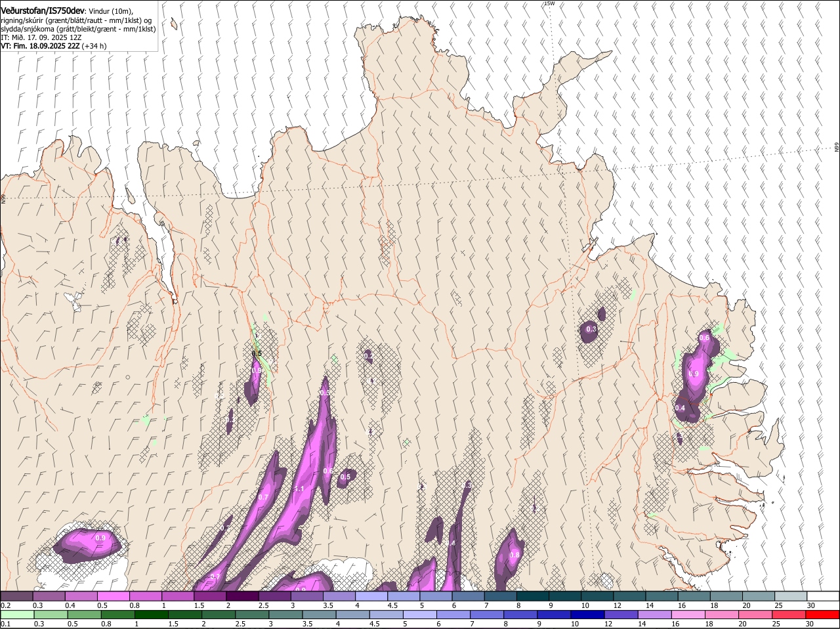
Task: Click the 0.9 label on the offshore southwest patch
Action: (100, 538)
